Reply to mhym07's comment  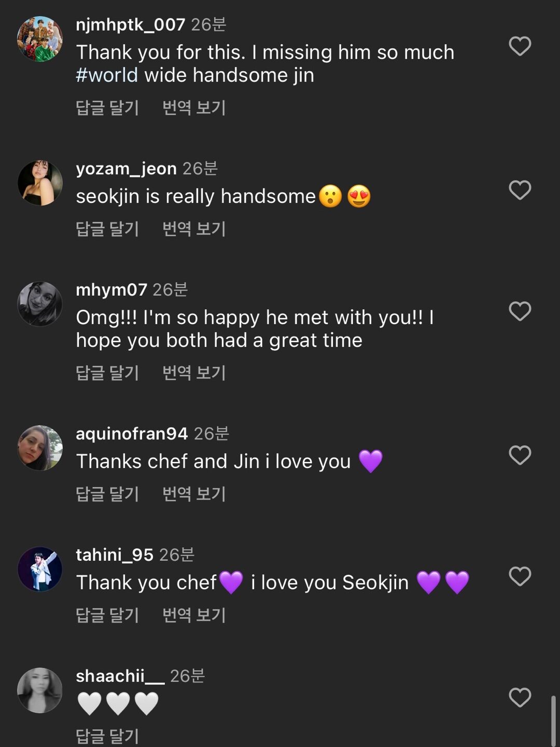coord(107,373)
